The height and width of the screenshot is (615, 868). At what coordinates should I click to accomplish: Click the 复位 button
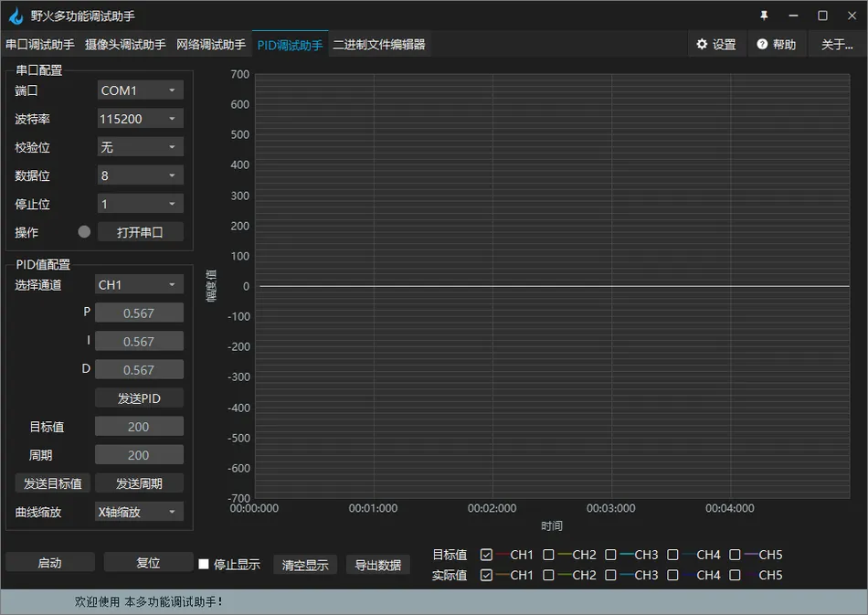[148, 562]
